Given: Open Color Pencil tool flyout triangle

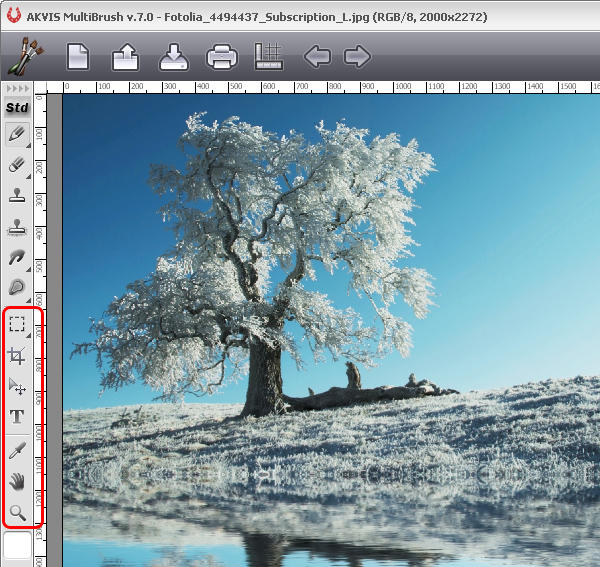Looking at the screenshot, I should point(28,145).
